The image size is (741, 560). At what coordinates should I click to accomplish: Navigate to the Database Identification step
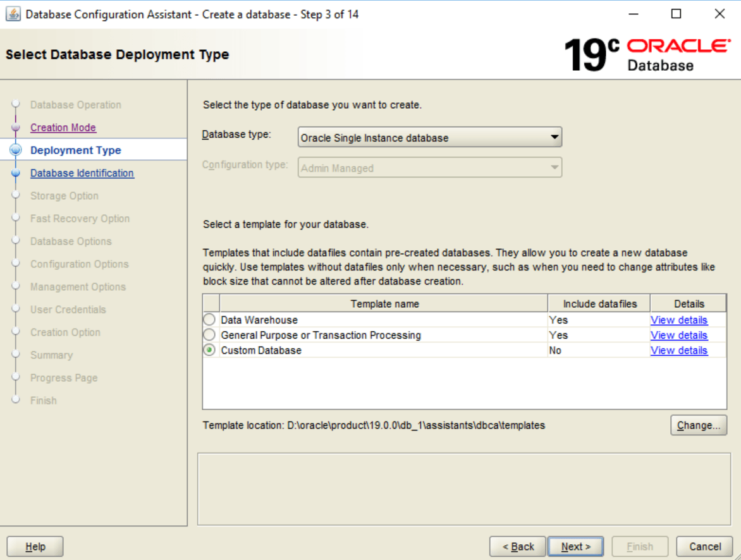click(x=82, y=173)
